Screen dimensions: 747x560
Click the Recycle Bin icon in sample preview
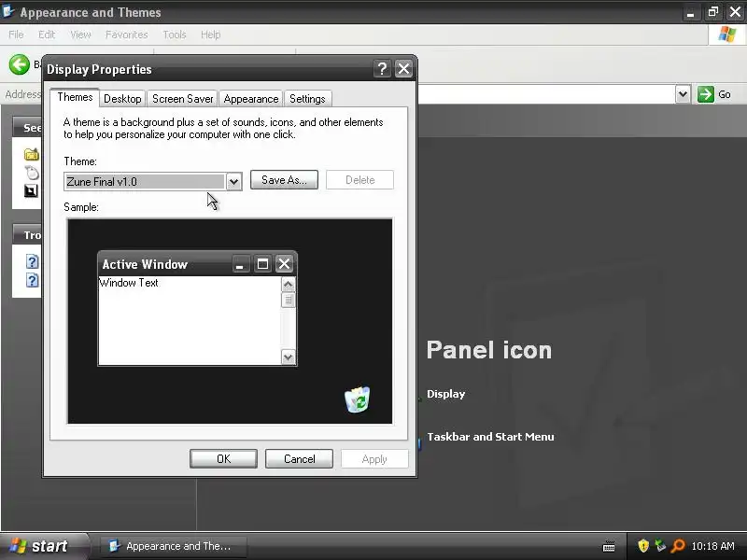pyautogui.click(x=357, y=399)
